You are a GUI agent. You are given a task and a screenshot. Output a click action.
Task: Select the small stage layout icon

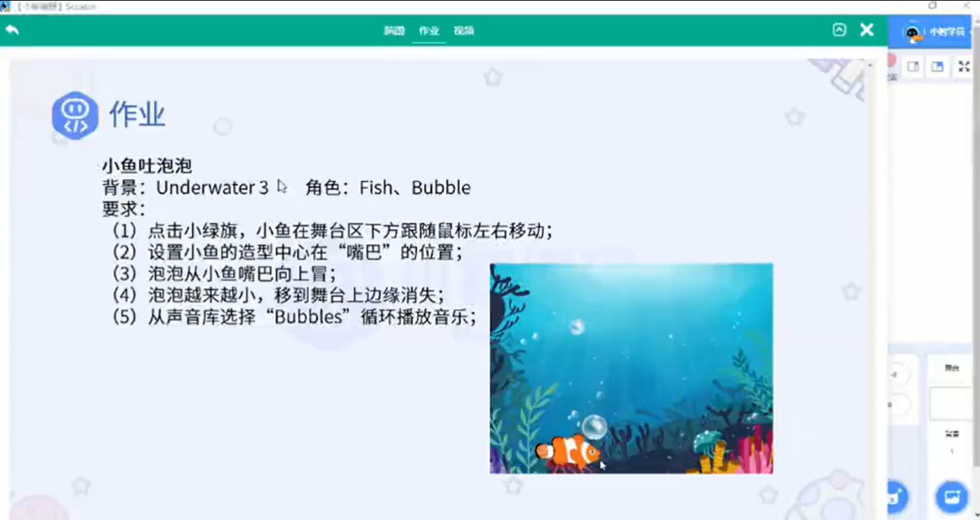coord(913,67)
